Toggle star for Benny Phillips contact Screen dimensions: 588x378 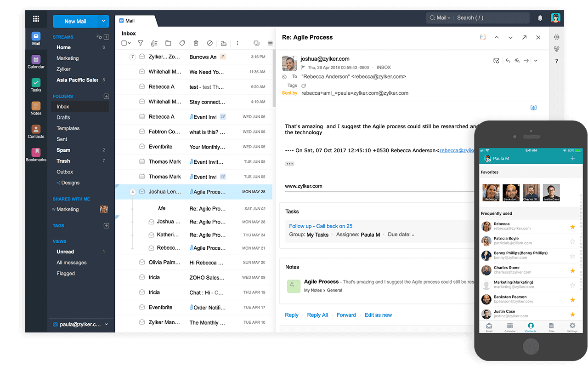point(572,256)
